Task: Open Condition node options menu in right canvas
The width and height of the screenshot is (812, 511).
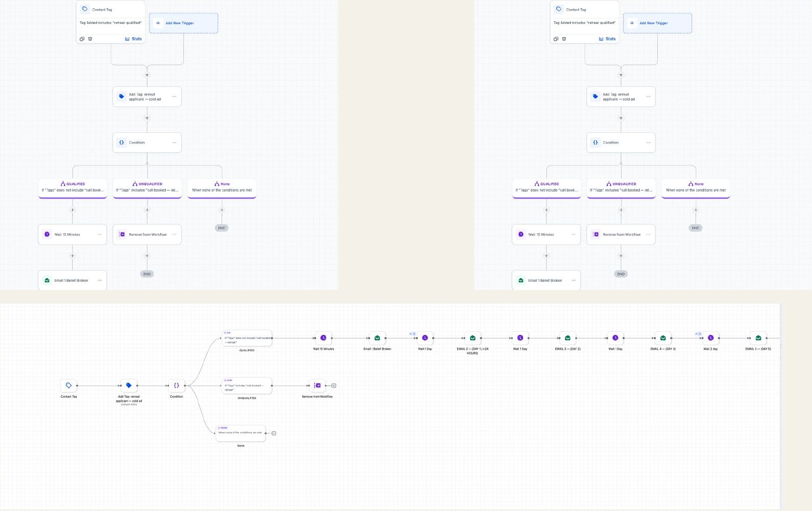Action: 648,142
